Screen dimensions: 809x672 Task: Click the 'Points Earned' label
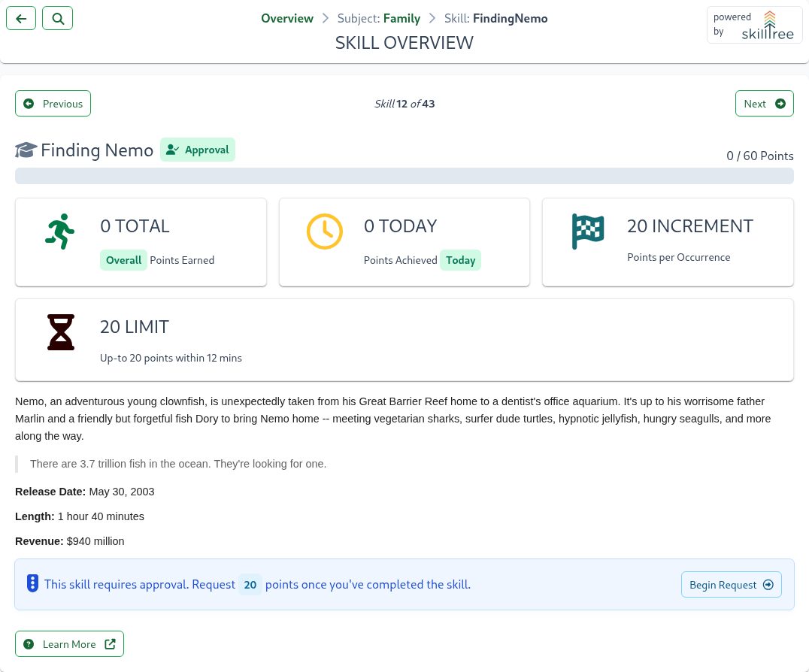[182, 260]
